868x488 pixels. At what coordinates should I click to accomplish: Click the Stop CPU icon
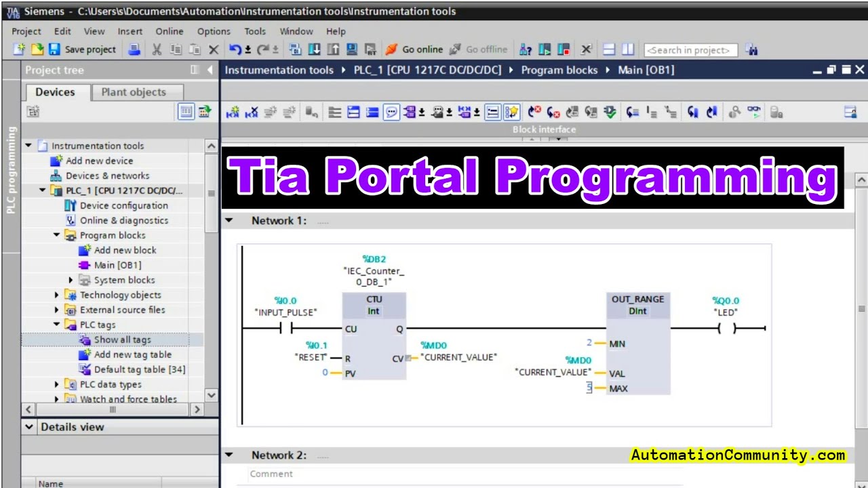[x=564, y=49]
